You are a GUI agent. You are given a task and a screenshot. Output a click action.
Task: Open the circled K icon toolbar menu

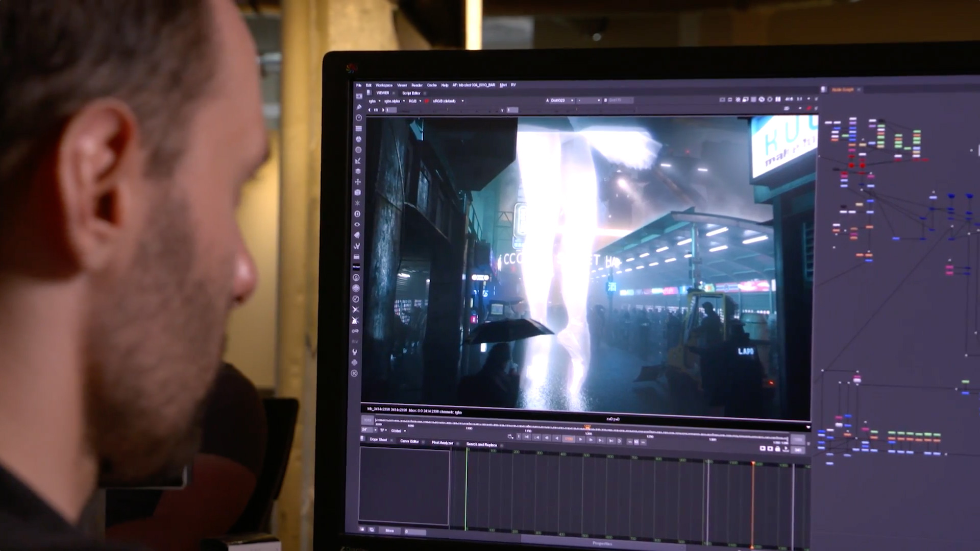point(355,373)
